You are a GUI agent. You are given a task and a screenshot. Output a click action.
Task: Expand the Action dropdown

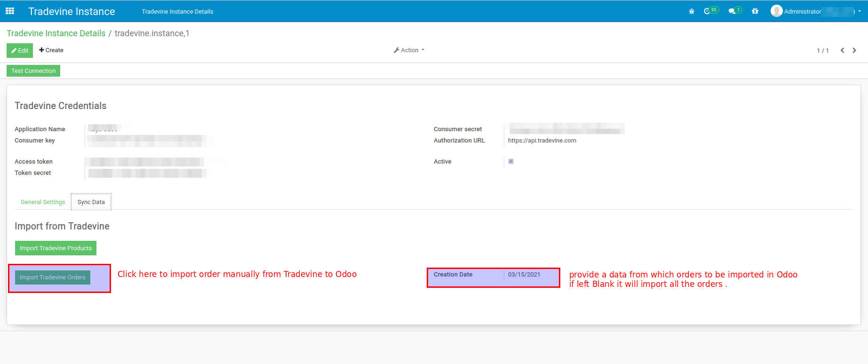(x=409, y=50)
